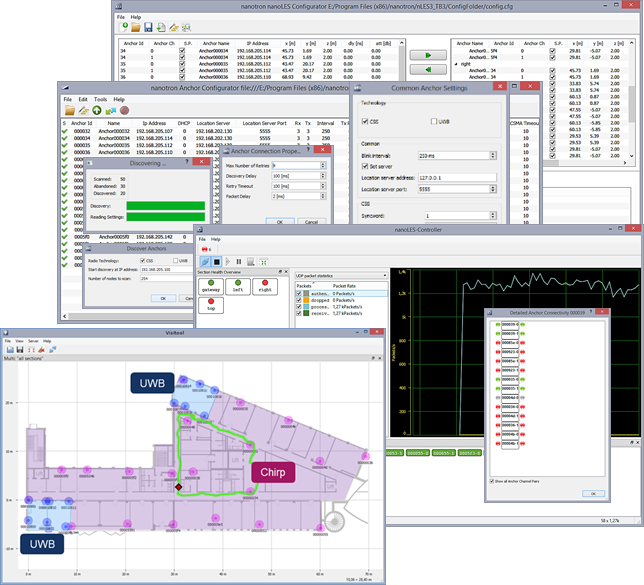This screenshot has width=644, height=585.
Task: Adjust the Location server port spinner
Action: coord(493,189)
